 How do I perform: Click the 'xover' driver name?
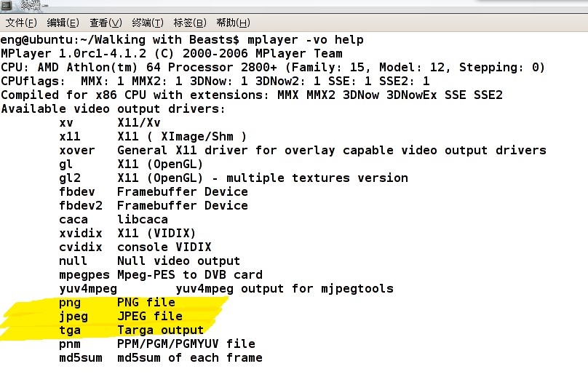click(x=77, y=151)
